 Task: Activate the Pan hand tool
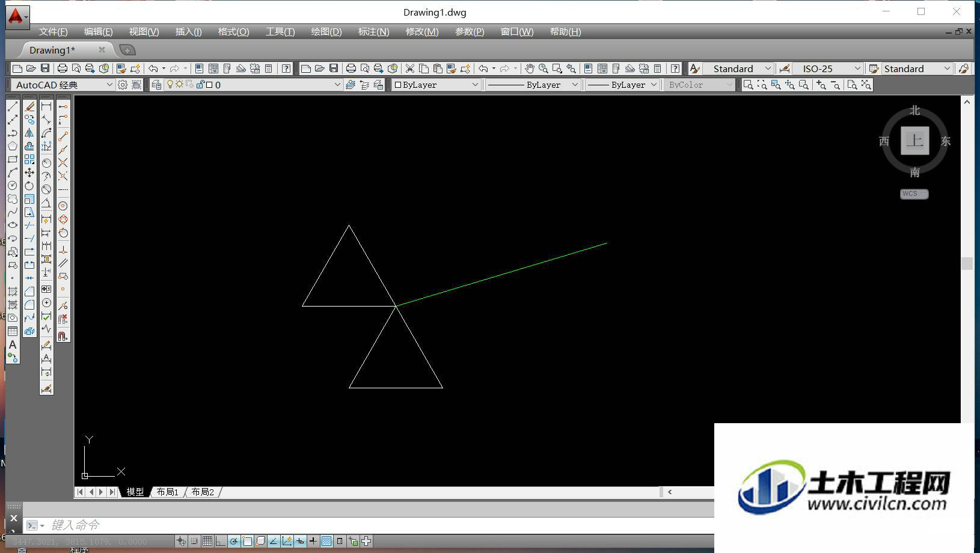(x=529, y=69)
